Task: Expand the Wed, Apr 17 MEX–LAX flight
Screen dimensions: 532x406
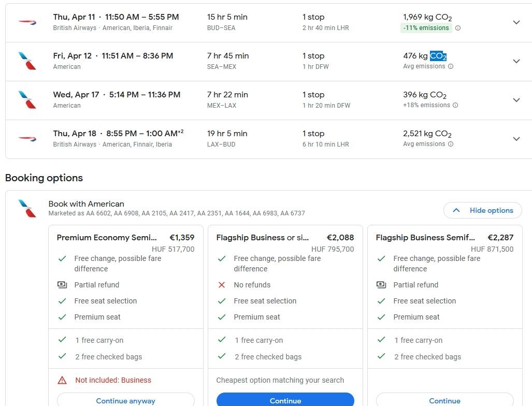Action: click(516, 100)
